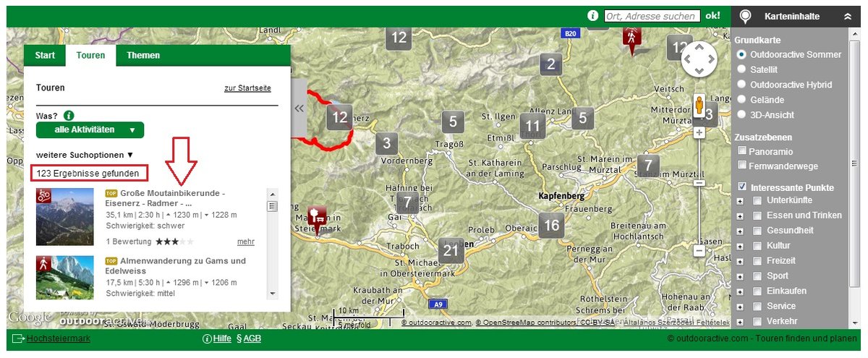Check the Kultur checkbox
Image resolution: width=868 pixels, height=358 pixels.
pyautogui.click(x=757, y=246)
